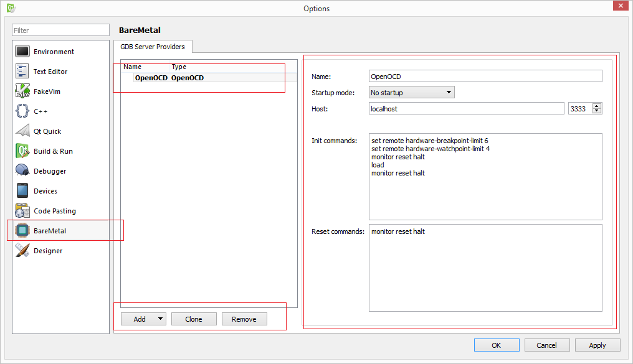Open C++ settings via braces icon
The image size is (633, 364).
tap(22, 111)
